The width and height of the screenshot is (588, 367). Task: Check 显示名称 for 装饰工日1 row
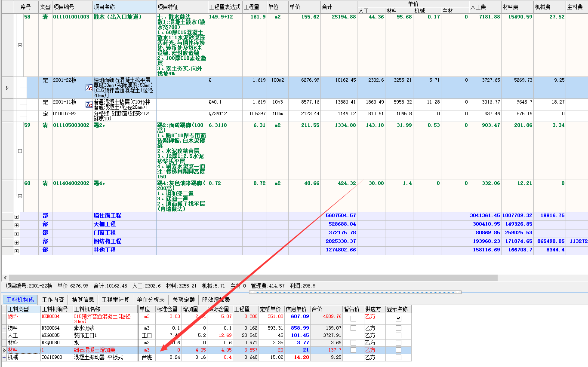pyautogui.click(x=398, y=335)
